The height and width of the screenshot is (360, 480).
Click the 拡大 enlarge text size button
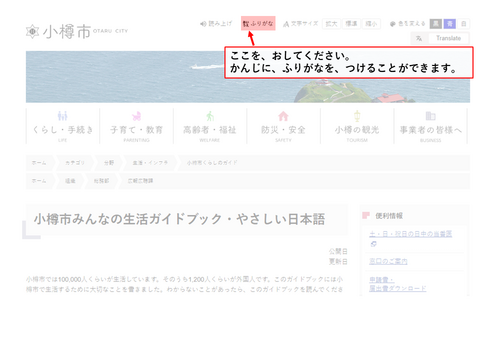coord(331,24)
